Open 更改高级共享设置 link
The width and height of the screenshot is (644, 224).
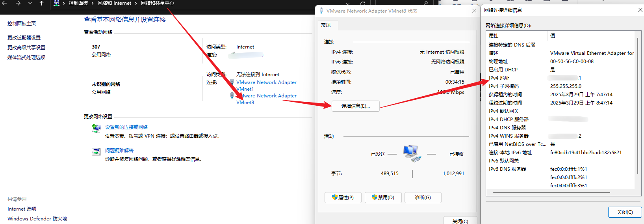click(x=26, y=48)
